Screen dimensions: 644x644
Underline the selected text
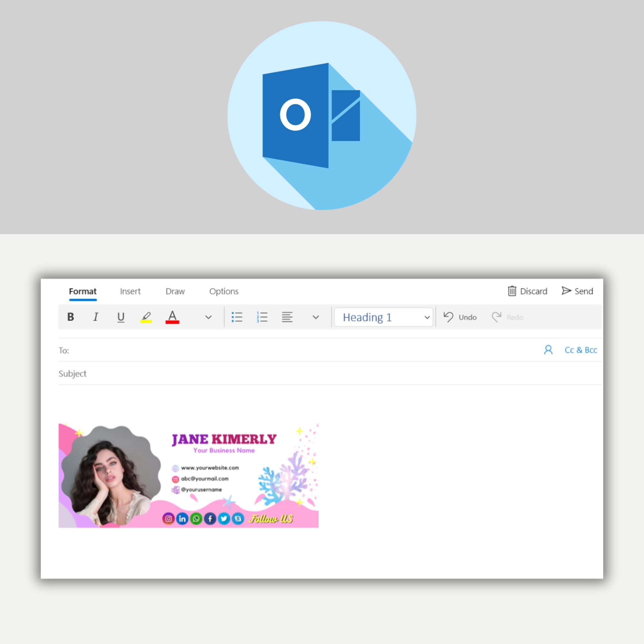pyautogui.click(x=121, y=317)
